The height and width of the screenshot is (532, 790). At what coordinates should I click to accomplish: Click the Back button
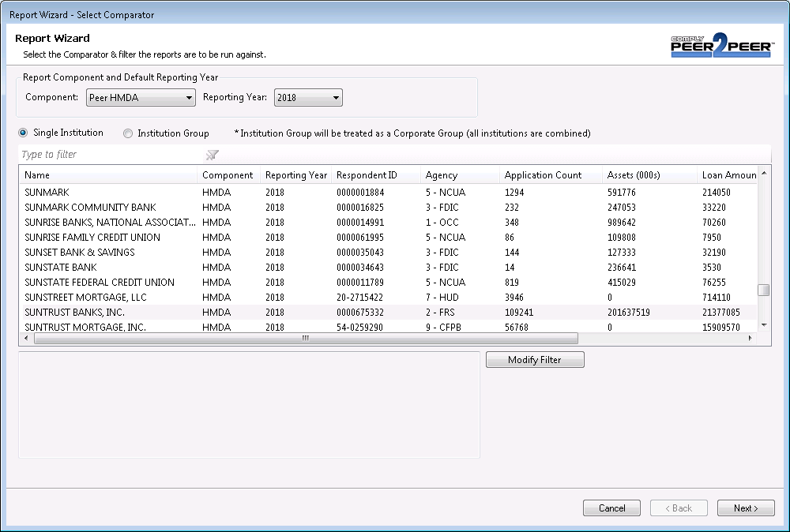679,508
